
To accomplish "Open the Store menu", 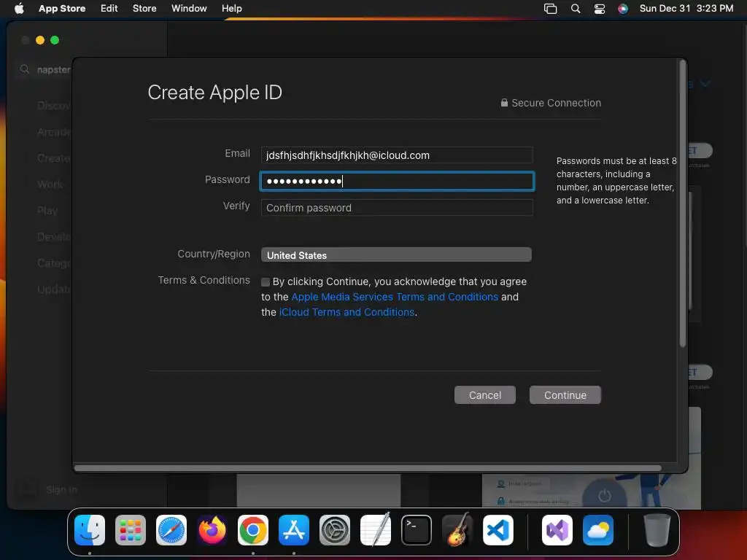I will [x=144, y=8].
